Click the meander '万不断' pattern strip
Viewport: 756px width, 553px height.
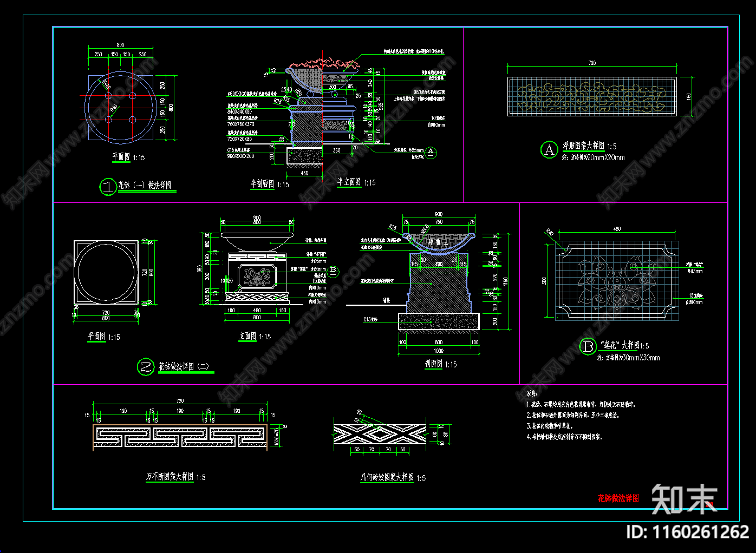[180, 437]
